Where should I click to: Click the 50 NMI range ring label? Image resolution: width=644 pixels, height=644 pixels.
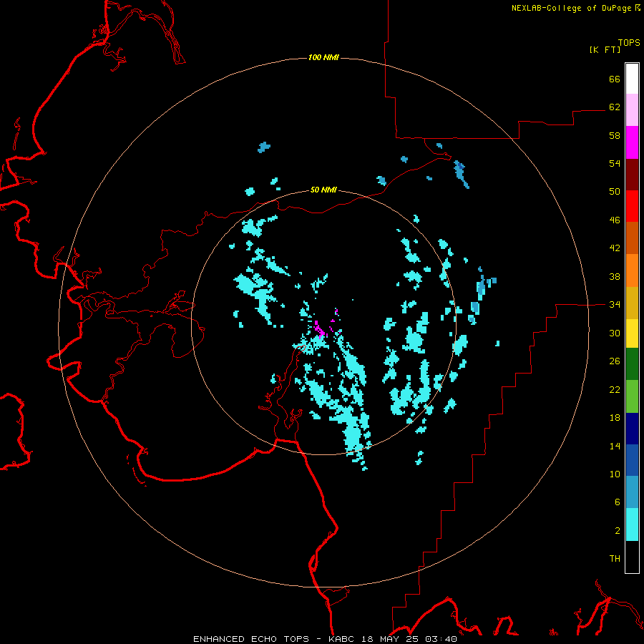[x=323, y=190]
